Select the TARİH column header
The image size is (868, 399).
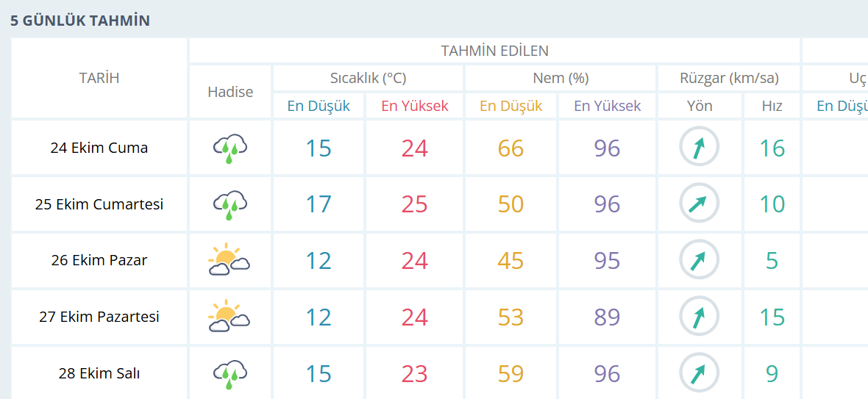coord(99,78)
